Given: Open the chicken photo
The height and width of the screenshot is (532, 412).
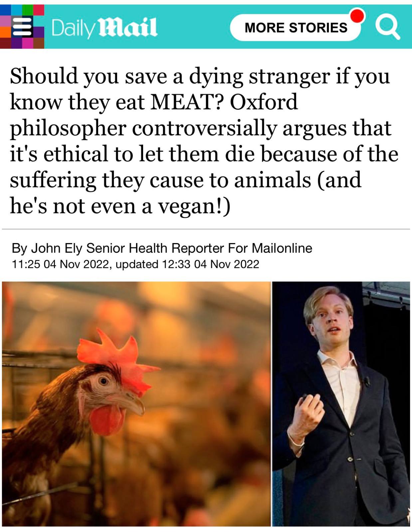Looking at the screenshot, I should pos(136,404).
